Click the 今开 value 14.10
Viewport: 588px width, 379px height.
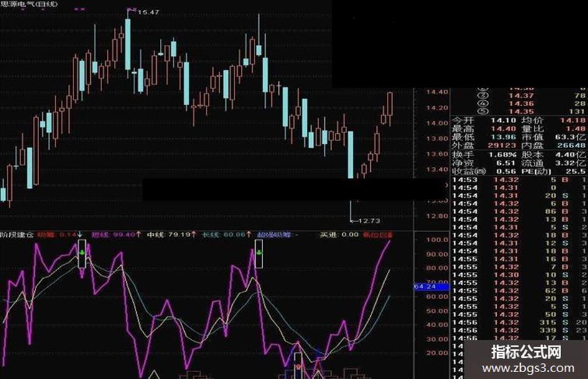click(x=503, y=121)
